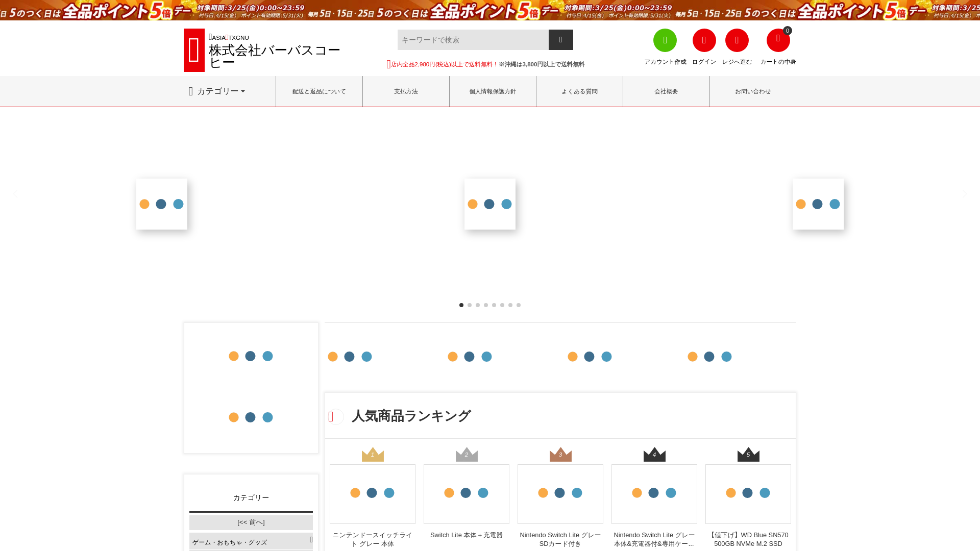This screenshot has width=980, height=551.
Task: Click the sidebar カテゴリー heading
Action: coord(251,497)
